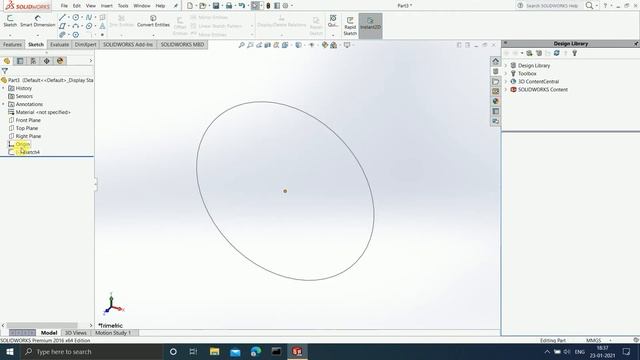Expand the 3D ContentCentral node
Screen dimensions: 640x360
coord(506,82)
